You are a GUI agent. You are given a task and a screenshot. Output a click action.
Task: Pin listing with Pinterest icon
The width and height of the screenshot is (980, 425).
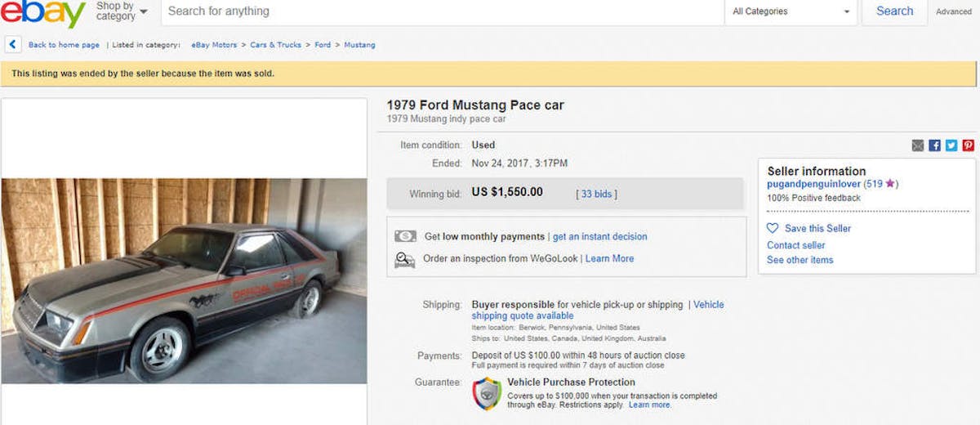(968, 145)
